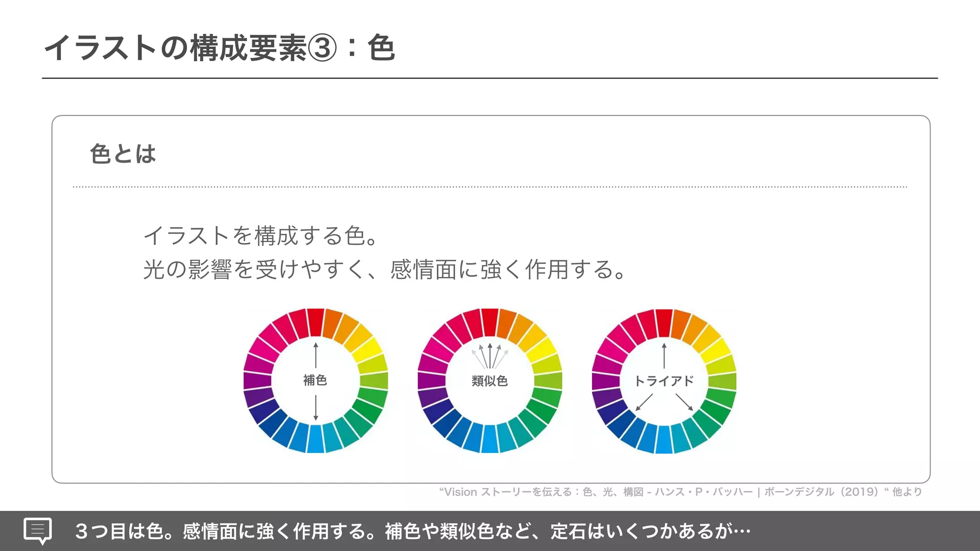Click the 色とは section heading
The image size is (980, 551).
point(123,154)
